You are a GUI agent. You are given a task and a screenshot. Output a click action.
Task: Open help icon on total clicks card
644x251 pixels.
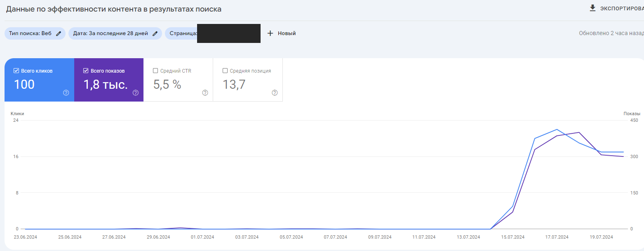[66, 93]
